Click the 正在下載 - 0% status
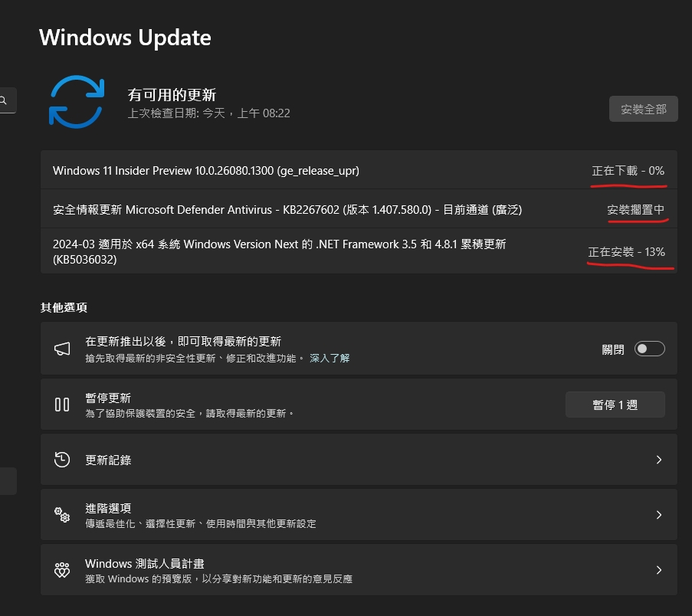Screen dimensions: 692x616 [628, 171]
